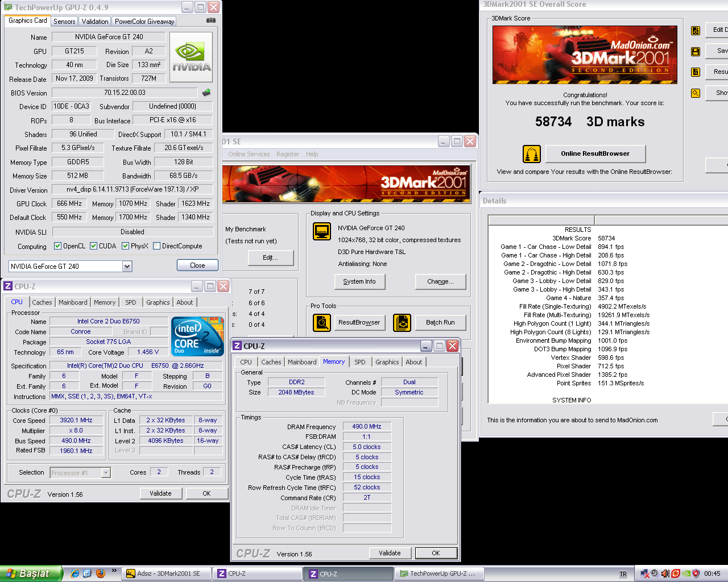728x582 pixels.
Task: Click the magnifier icon beside the ResultBrowser button
Action: pos(322,322)
